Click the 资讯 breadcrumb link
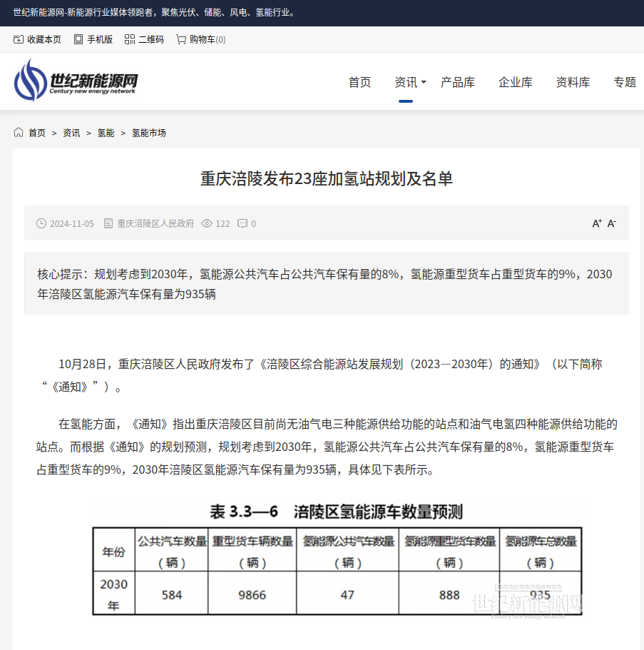Screen dimensions: 644x650 tap(71, 133)
